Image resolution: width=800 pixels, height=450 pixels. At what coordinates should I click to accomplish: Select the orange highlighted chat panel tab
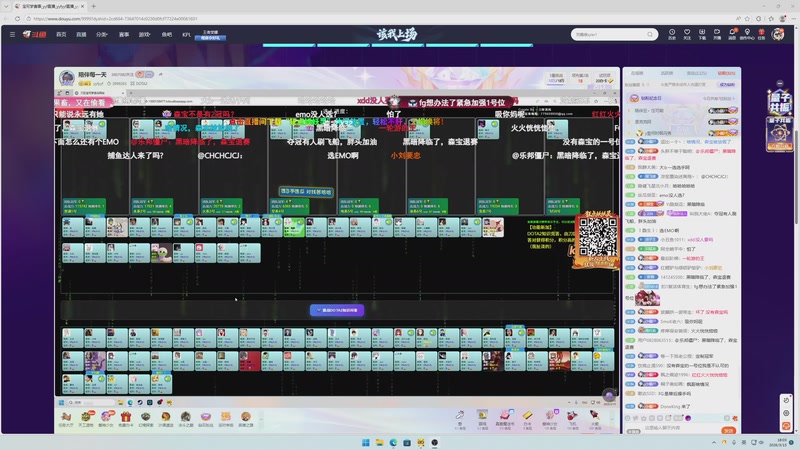pos(726,73)
